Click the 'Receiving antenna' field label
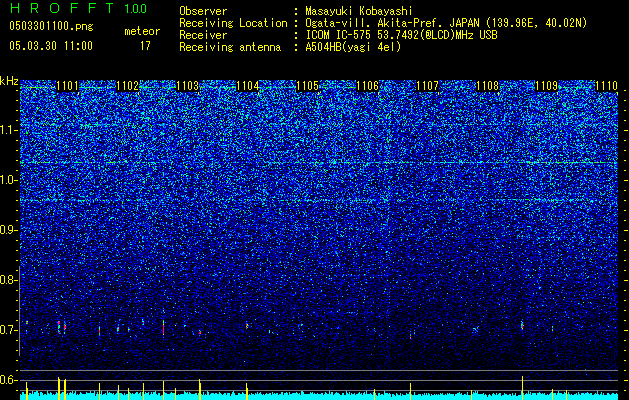 tap(230, 47)
